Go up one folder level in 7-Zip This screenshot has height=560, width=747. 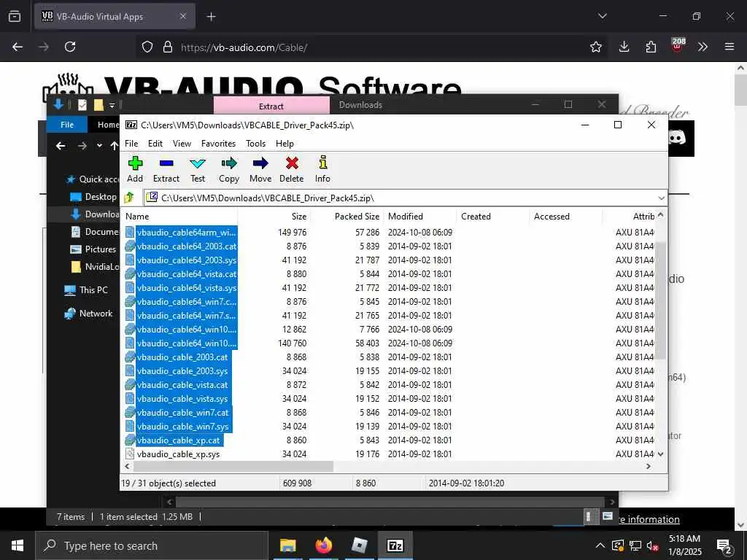129,198
